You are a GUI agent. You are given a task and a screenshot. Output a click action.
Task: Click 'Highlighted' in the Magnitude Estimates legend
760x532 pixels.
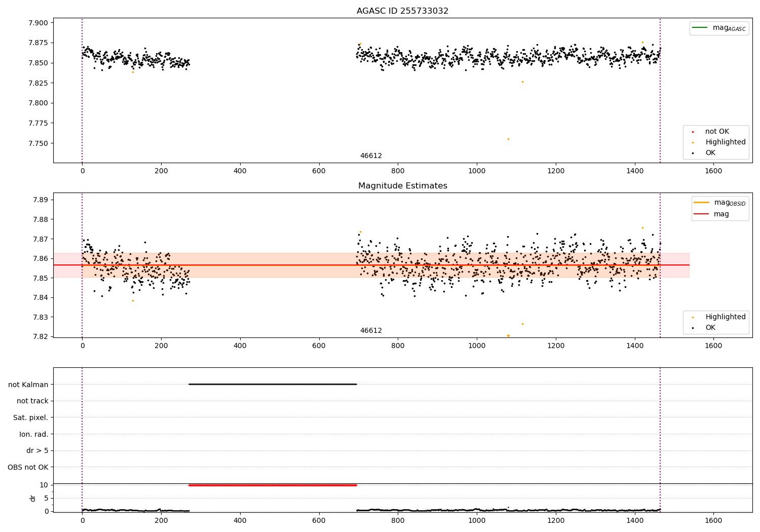point(726,317)
